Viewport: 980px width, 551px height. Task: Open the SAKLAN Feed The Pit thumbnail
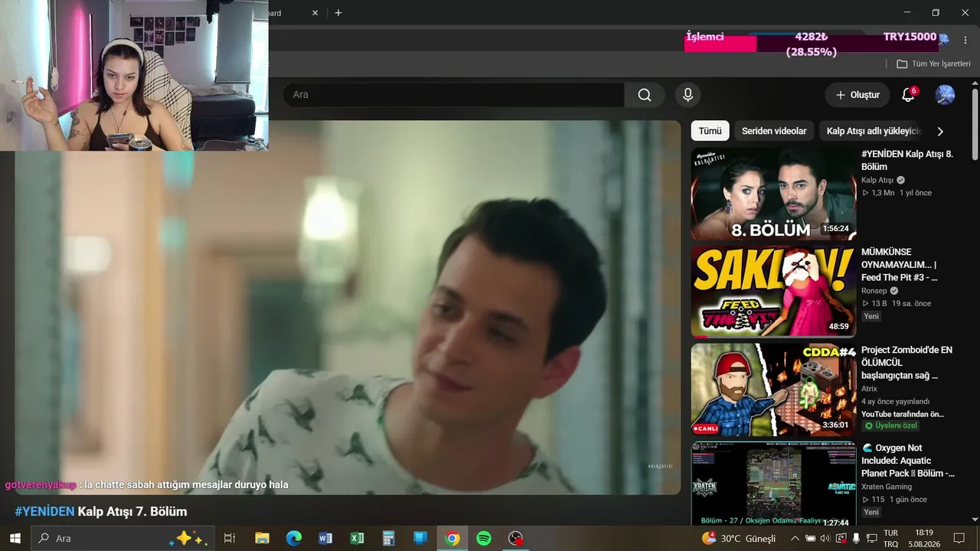773,292
